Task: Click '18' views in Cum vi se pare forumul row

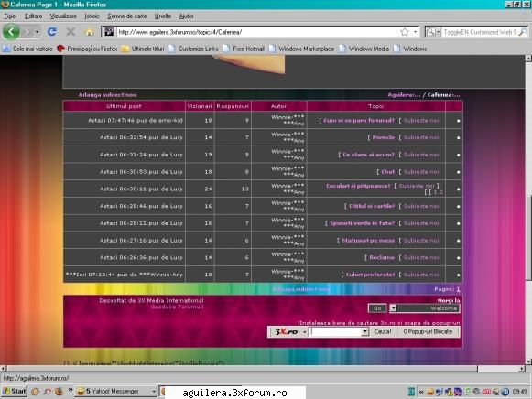Action: 208,121
